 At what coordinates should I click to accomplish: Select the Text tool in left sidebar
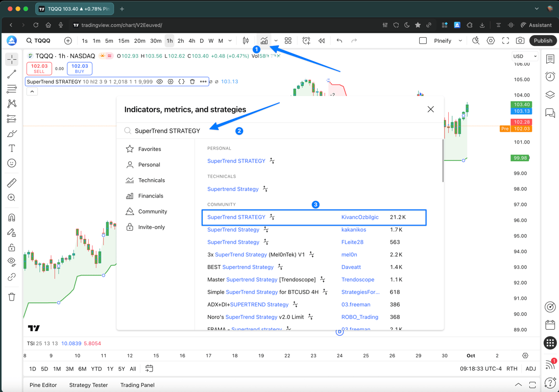[x=12, y=149]
